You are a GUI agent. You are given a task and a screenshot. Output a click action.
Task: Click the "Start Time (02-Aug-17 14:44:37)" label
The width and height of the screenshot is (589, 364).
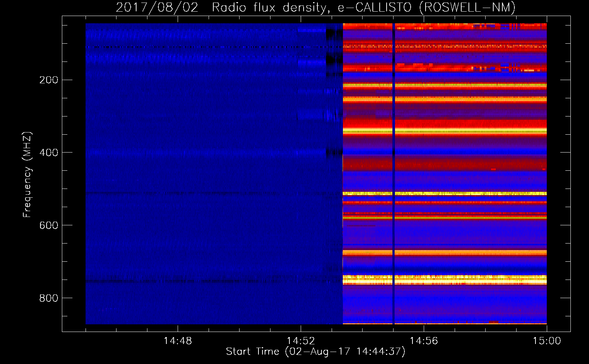[316, 352]
